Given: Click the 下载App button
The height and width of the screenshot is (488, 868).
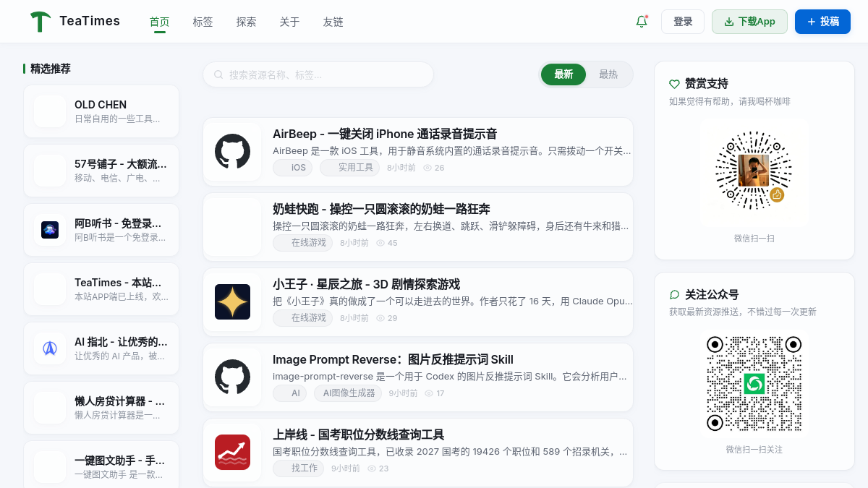Looking at the screenshot, I should click(x=749, y=22).
